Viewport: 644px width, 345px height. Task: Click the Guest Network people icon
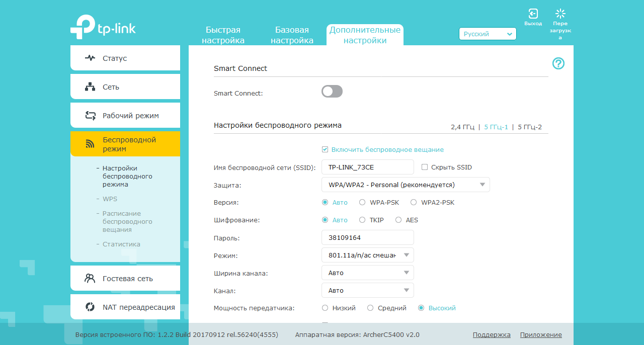(90, 279)
